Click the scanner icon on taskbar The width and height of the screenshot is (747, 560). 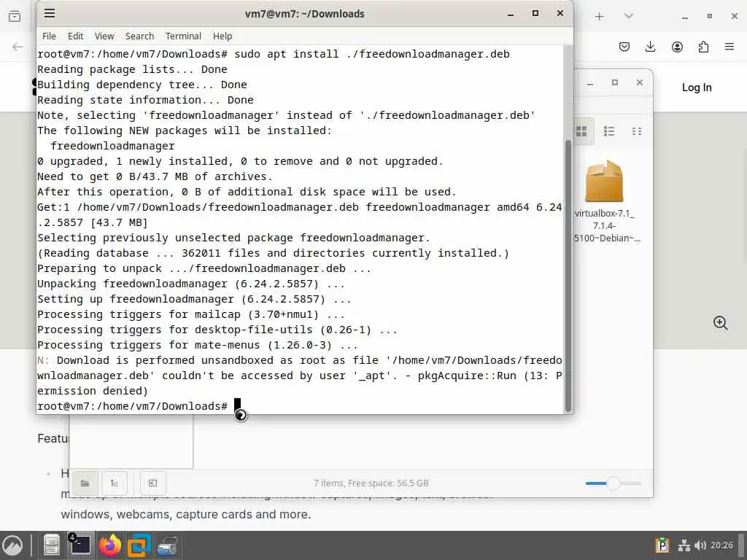[167, 545]
